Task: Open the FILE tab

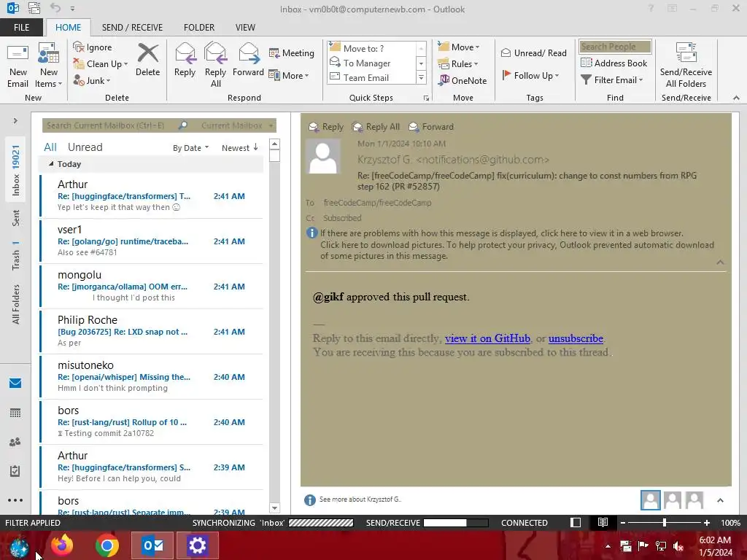Action: tap(21, 28)
